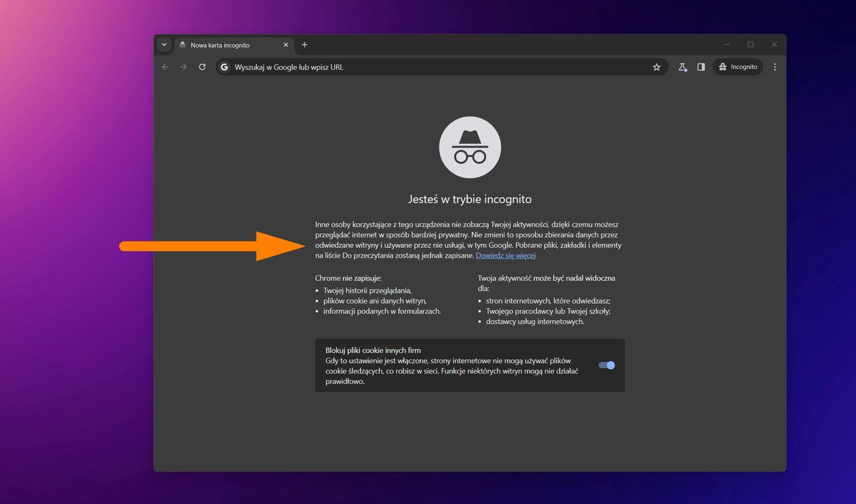
Task: Minimize the Chrome window
Action: (x=727, y=45)
